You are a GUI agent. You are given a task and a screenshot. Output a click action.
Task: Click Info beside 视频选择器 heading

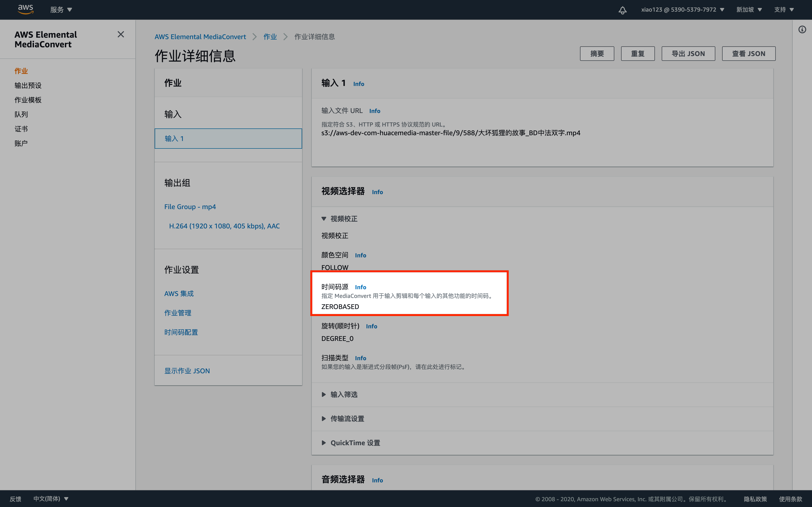pos(377,192)
